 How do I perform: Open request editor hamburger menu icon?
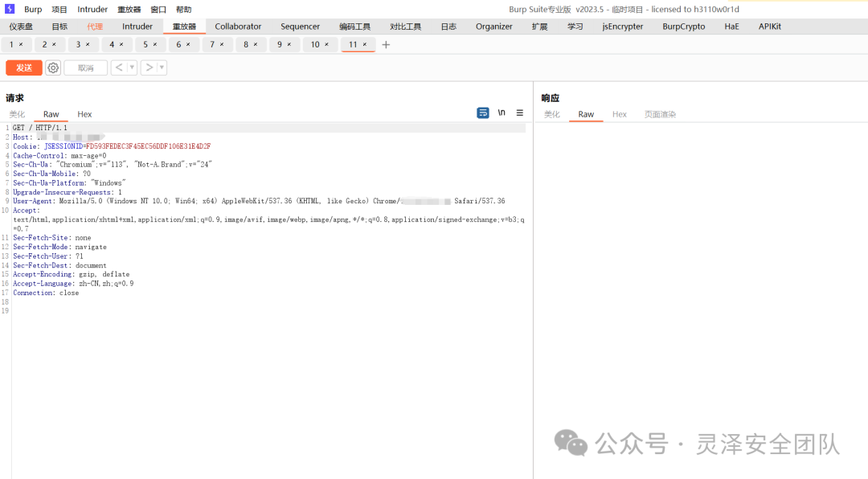(520, 113)
